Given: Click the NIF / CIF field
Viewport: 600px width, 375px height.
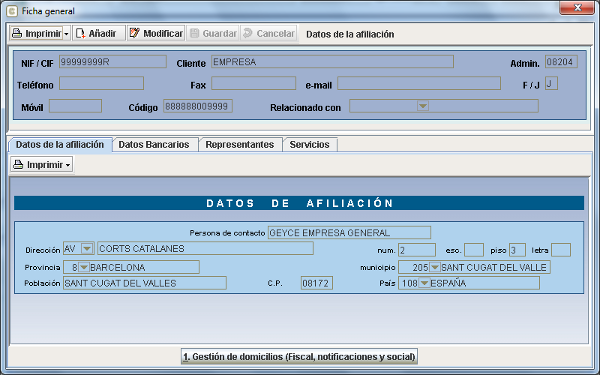Looking at the screenshot, I should click(x=113, y=62).
